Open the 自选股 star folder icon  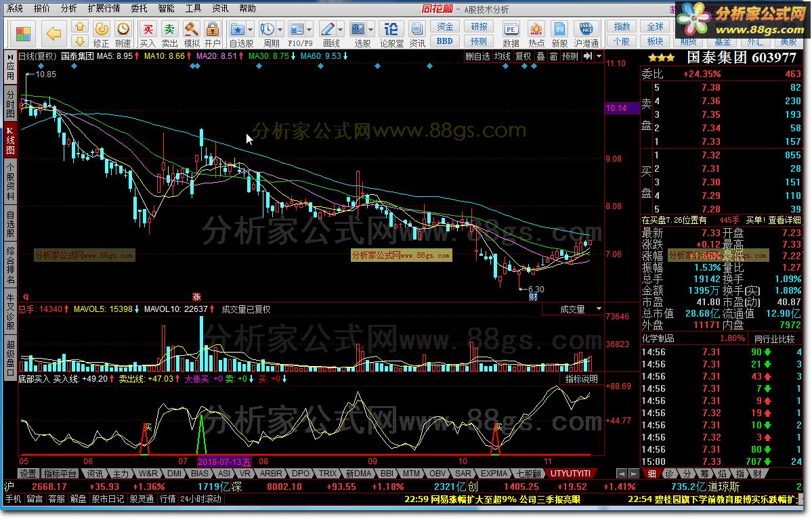click(x=238, y=29)
